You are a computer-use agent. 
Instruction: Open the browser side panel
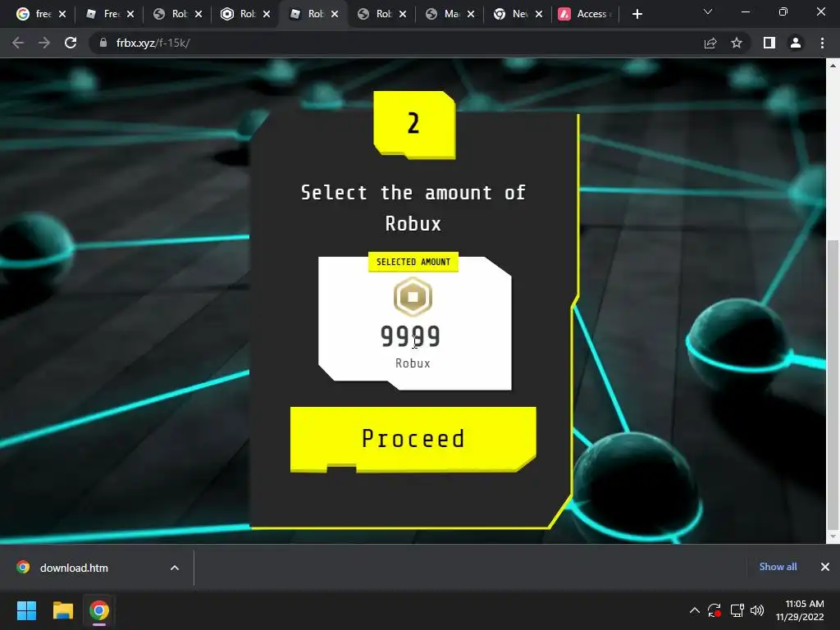click(769, 43)
